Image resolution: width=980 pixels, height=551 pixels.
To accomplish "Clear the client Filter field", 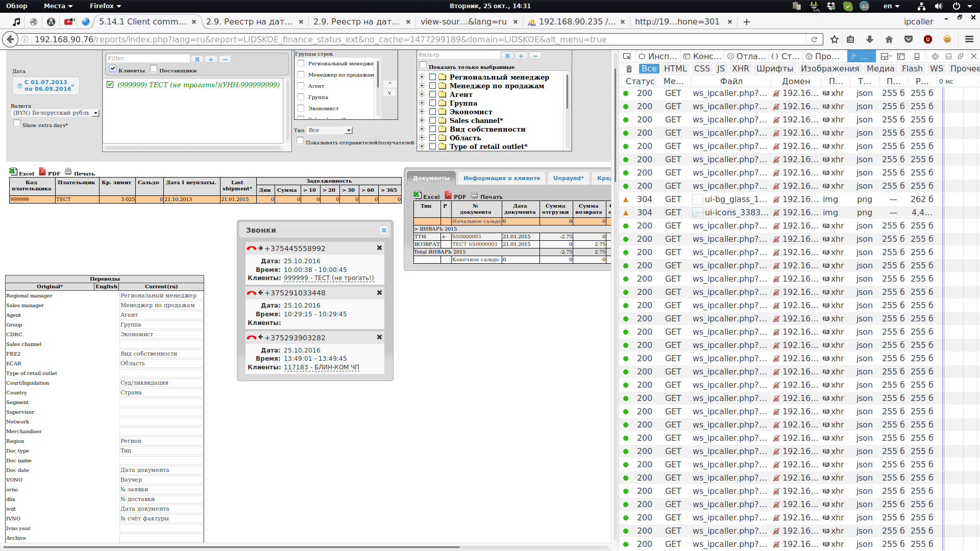I will (197, 59).
